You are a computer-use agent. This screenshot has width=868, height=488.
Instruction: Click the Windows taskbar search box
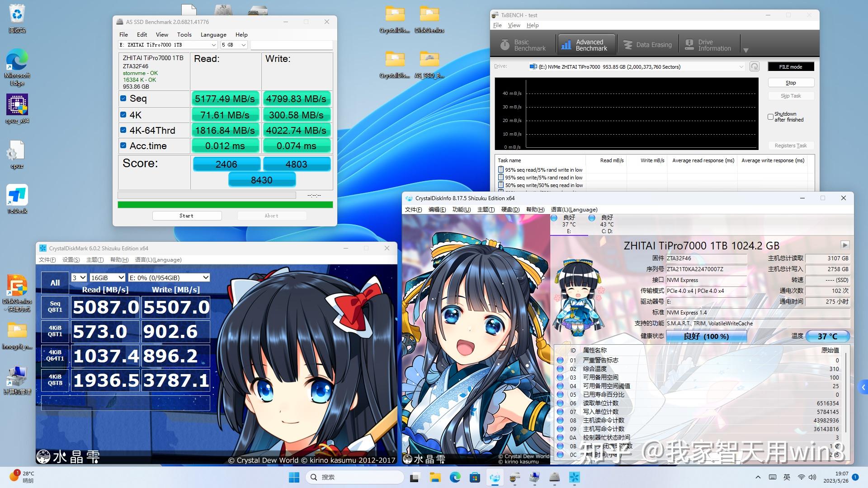(355, 477)
